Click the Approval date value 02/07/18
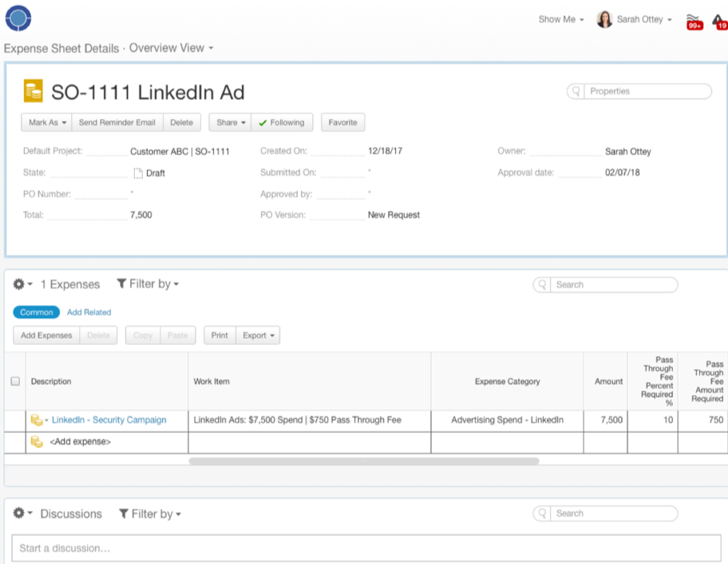This screenshot has height=564, width=728. tap(622, 173)
